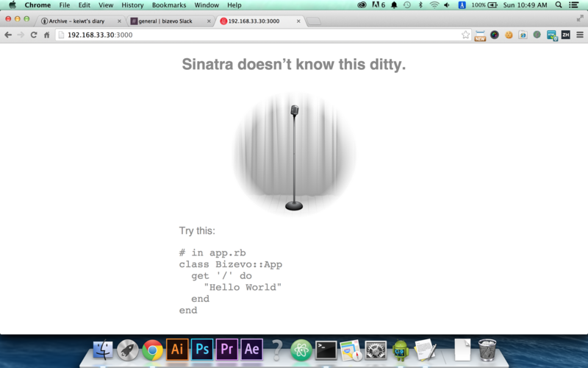Open Creative Cloud menu bar icon

coord(362,5)
